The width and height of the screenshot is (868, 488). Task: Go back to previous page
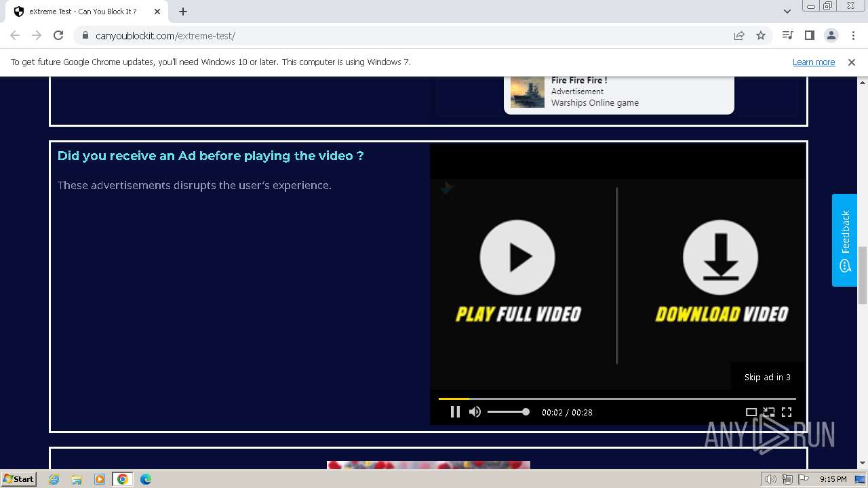tap(15, 35)
